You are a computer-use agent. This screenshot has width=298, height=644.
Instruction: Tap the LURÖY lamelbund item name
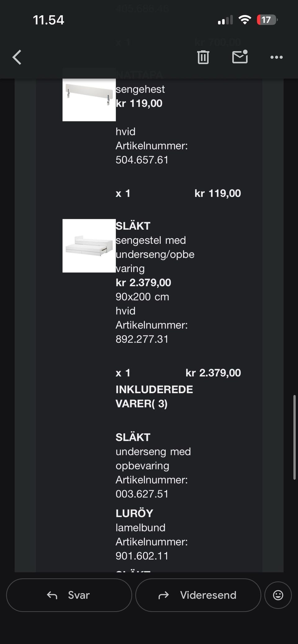pyautogui.click(x=134, y=513)
